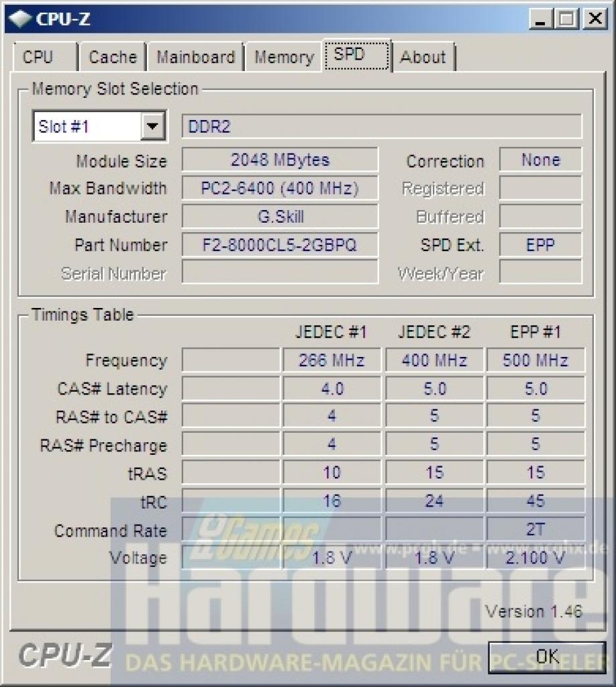Click the JEDEC #2 column header
Screen dimensions: 616x687
click(x=434, y=331)
